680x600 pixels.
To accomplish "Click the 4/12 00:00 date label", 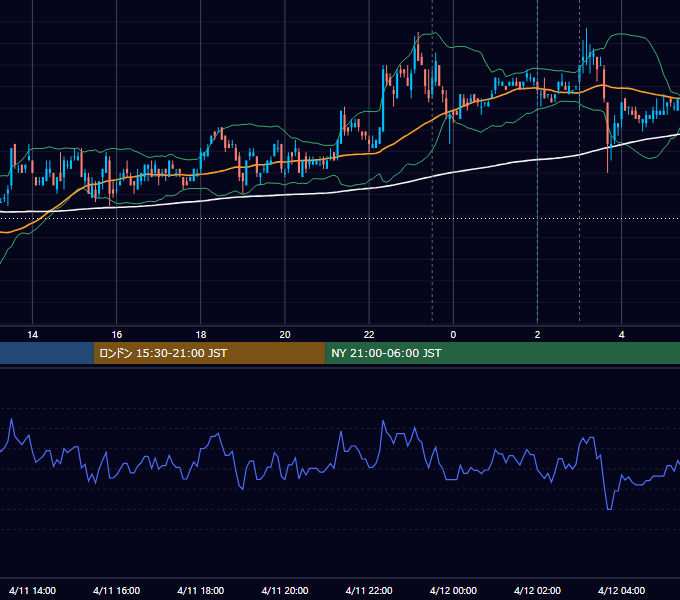I will 453,590.
